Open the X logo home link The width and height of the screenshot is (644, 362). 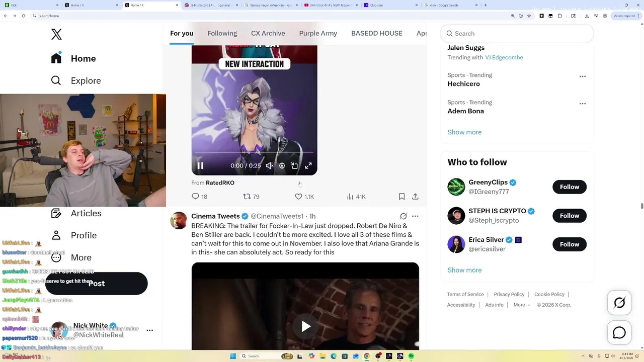pos(56,34)
